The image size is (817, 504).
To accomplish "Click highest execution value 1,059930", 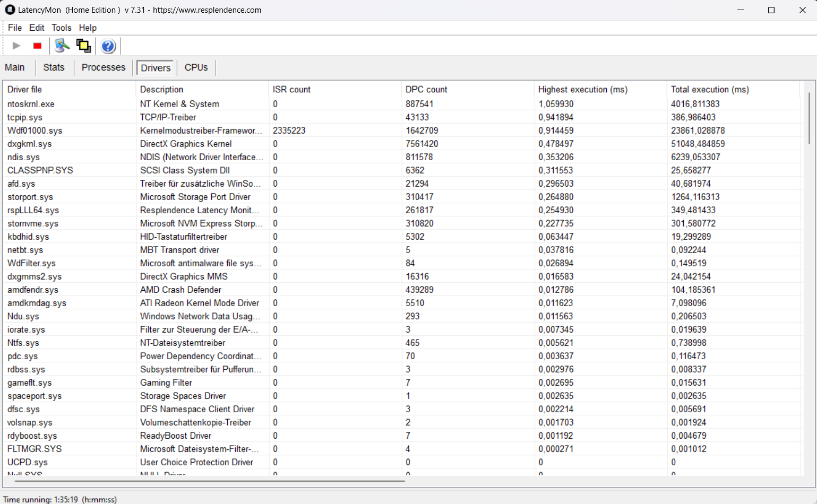I will tap(556, 104).
